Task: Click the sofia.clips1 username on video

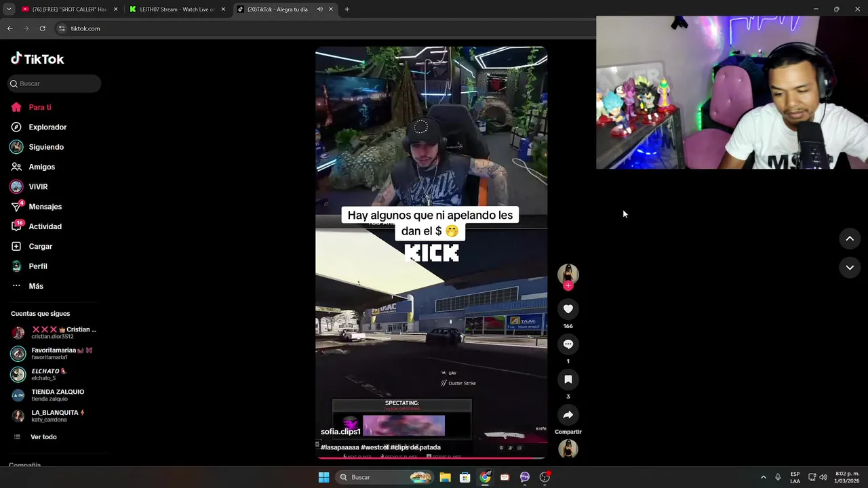Action: click(340, 432)
